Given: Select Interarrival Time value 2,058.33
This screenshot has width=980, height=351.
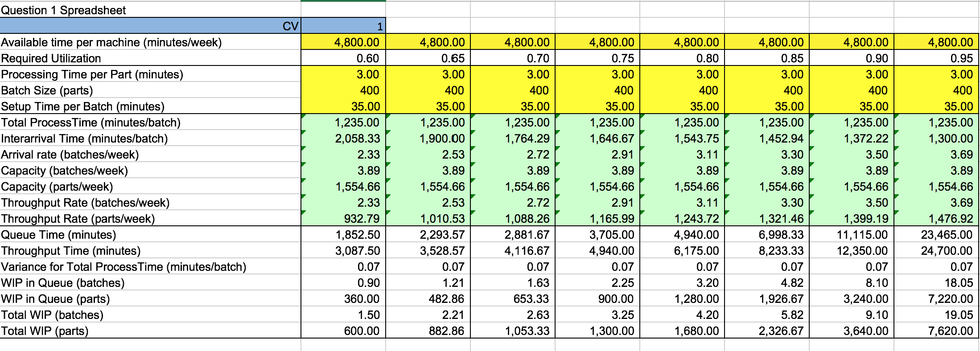Looking at the screenshot, I should pyautogui.click(x=358, y=139).
